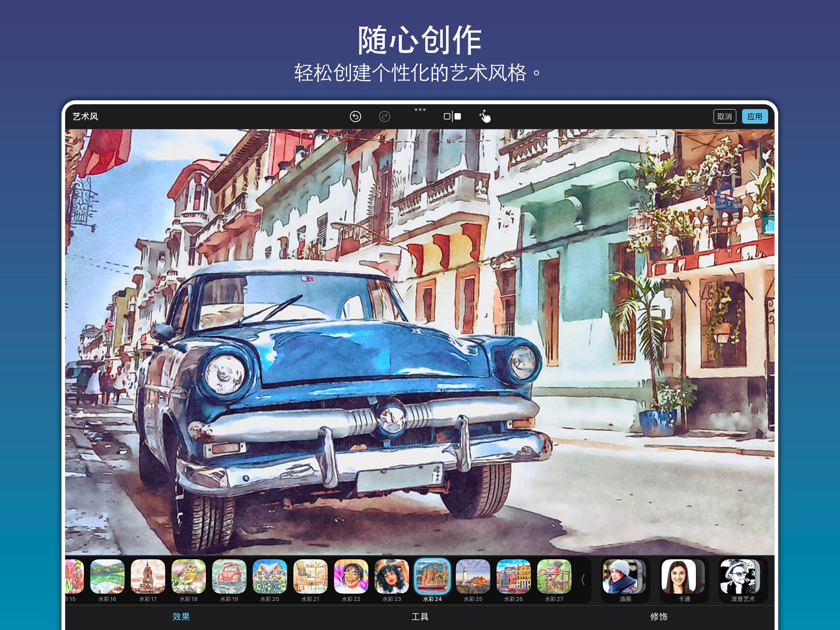
Task: Select the 水彩 24 highlighted effect
Action: 432,577
